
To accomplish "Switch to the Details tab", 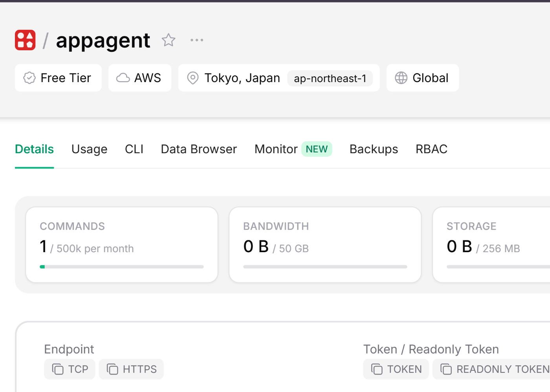I will click(34, 149).
